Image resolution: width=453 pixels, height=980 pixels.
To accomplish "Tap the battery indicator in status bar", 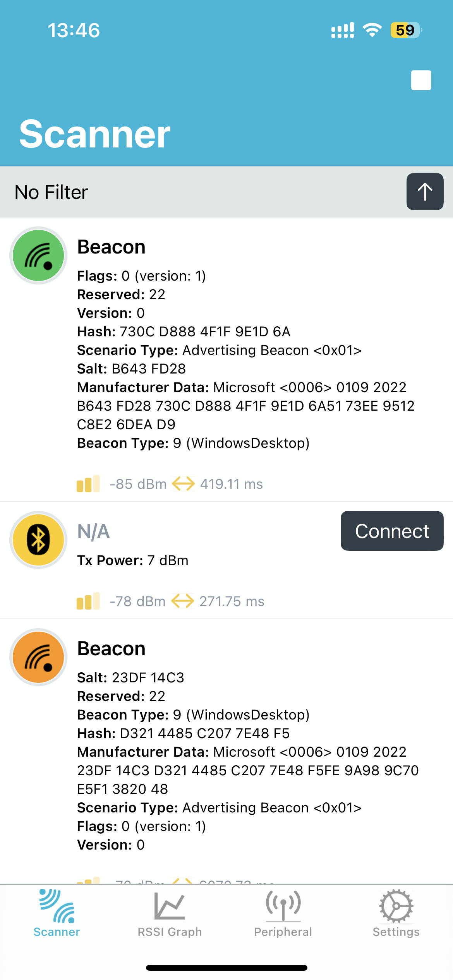I will (406, 30).
